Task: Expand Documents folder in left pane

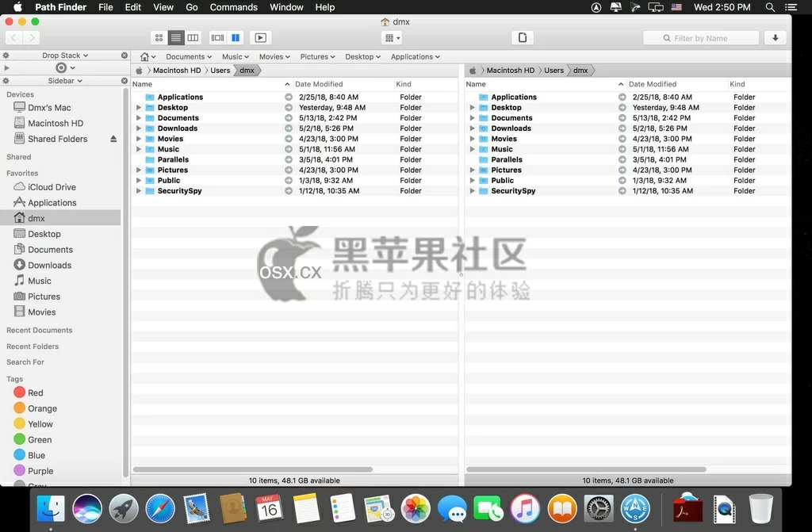Action: point(138,118)
